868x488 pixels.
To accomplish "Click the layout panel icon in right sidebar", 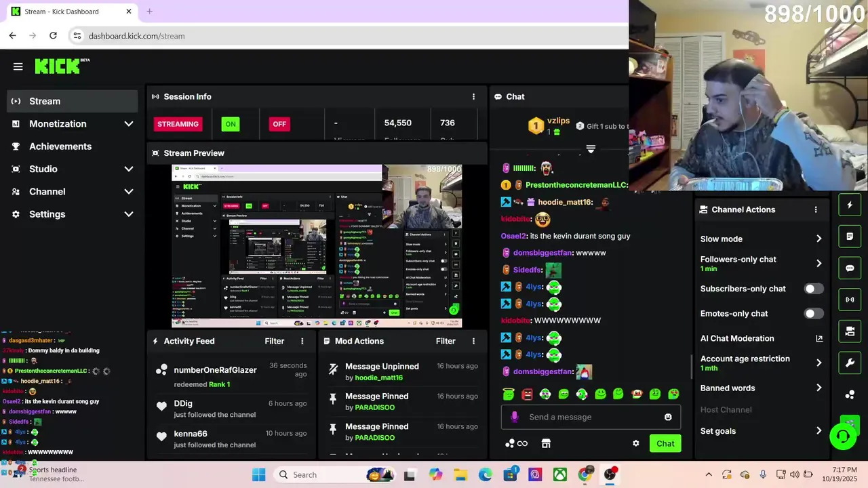I will [x=850, y=331].
